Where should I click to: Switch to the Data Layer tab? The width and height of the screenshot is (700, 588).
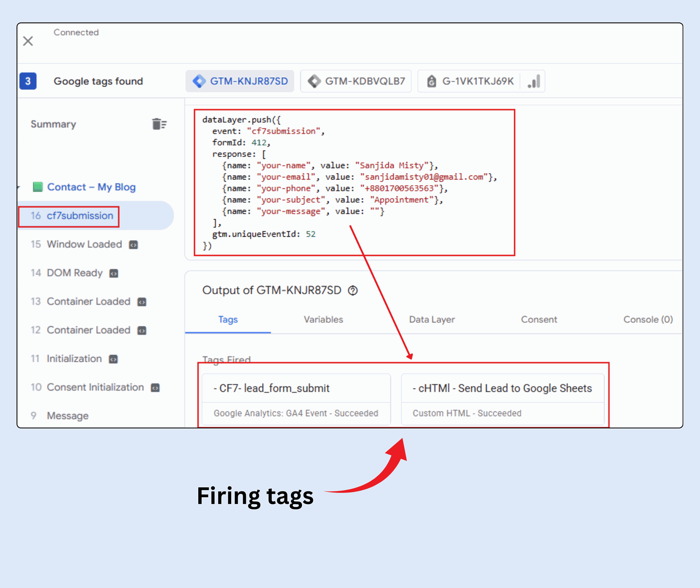click(432, 319)
